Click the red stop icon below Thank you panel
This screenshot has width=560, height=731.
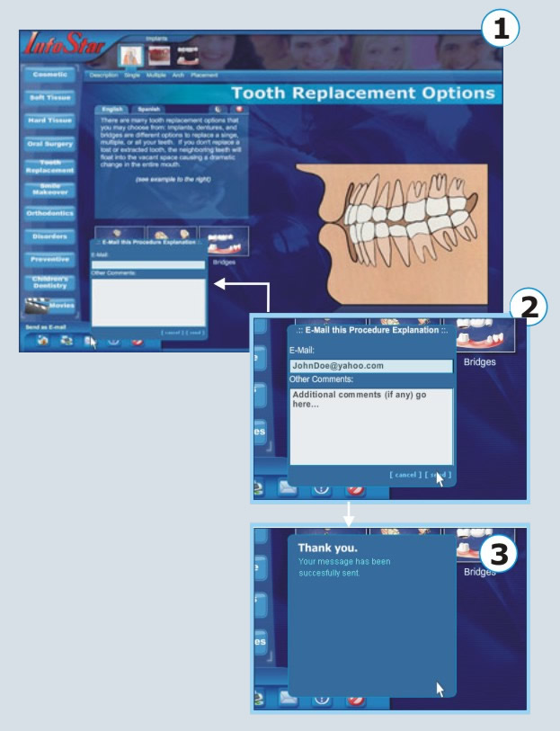point(355,700)
